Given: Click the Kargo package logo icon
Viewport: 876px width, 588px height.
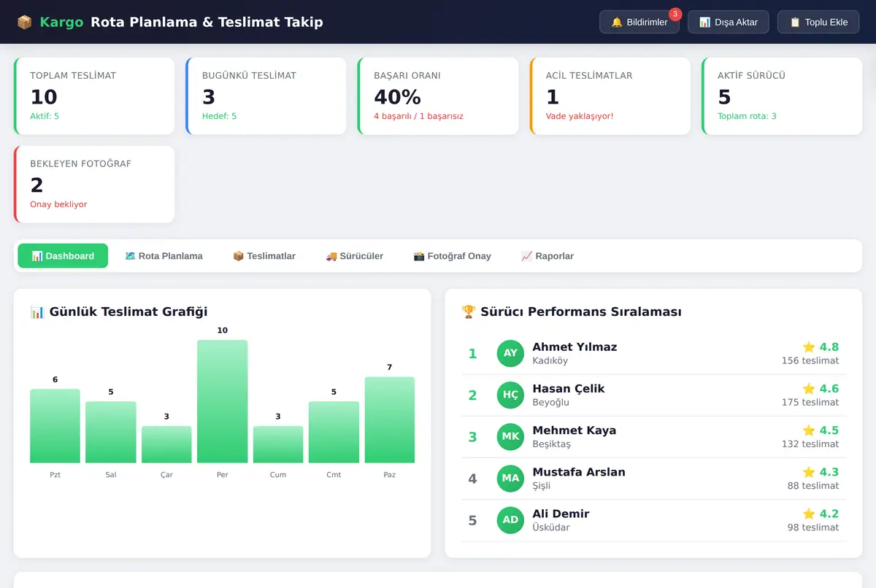Looking at the screenshot, I should (24, 22).
